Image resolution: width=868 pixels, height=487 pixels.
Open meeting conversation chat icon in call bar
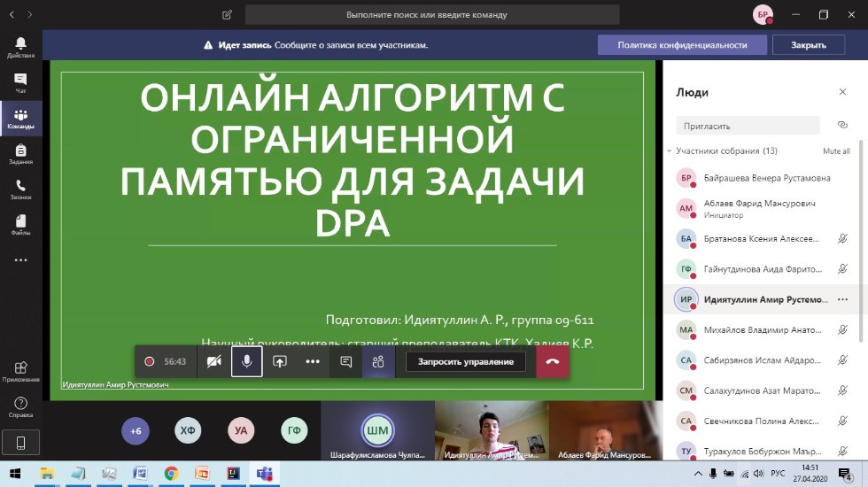(346, 361)
